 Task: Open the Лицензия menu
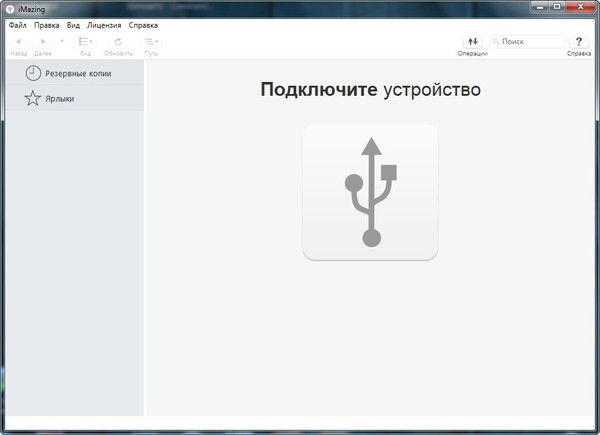[x=104, y=24]
